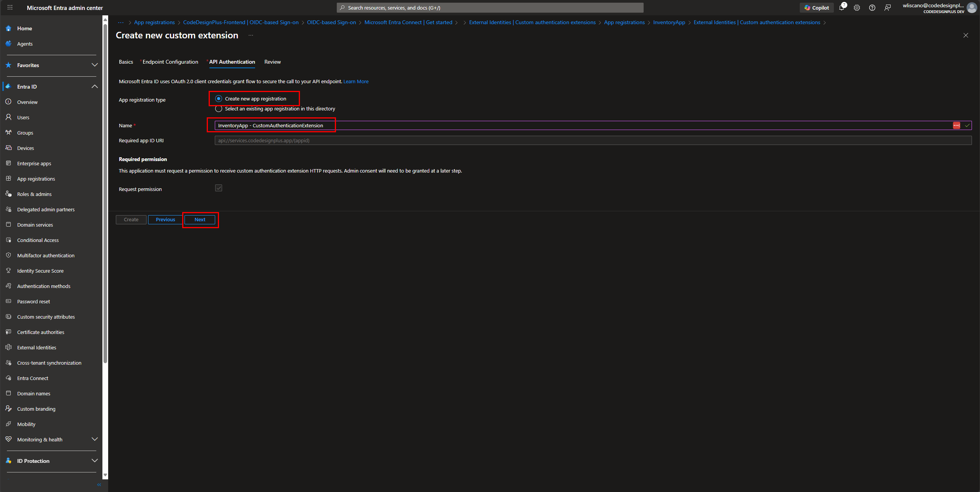
Task: Toggle the Request permission checkbox
Action: point(219,188)
